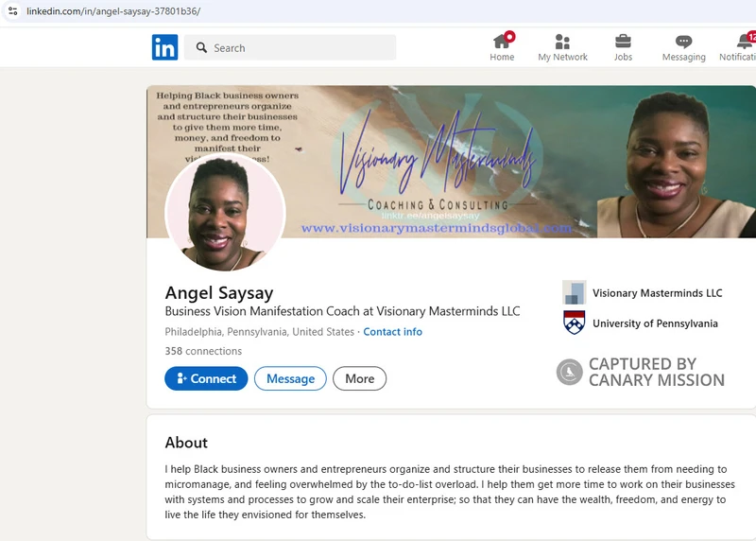The image size is (756, 541).
Task: Open the Contact info link
Action: (392, 332)
